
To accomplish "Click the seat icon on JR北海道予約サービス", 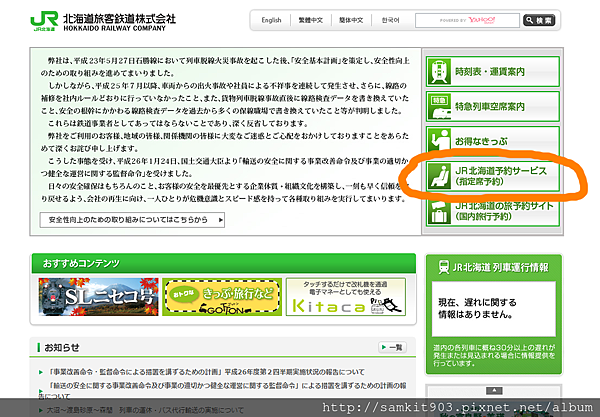I will pyautogui.click(x=439, y=176).
